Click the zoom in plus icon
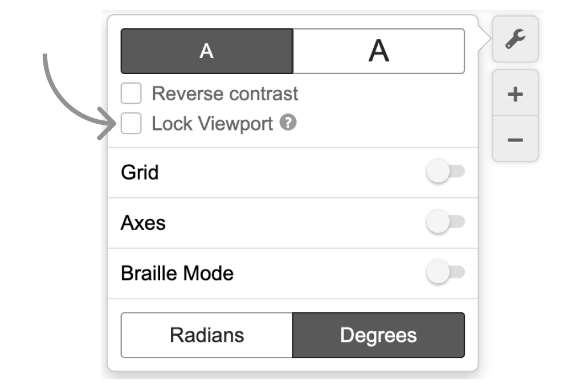 [516, 95]
